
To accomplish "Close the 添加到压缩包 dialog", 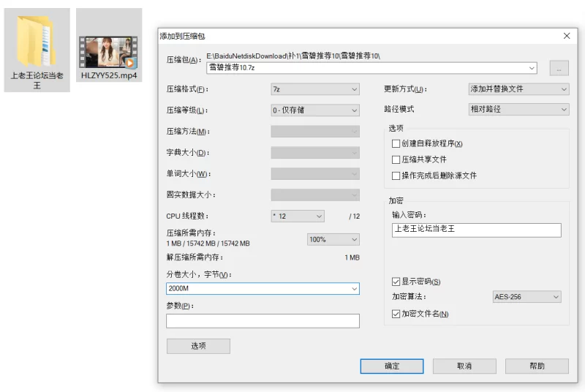I will click(x=567, y=36).
